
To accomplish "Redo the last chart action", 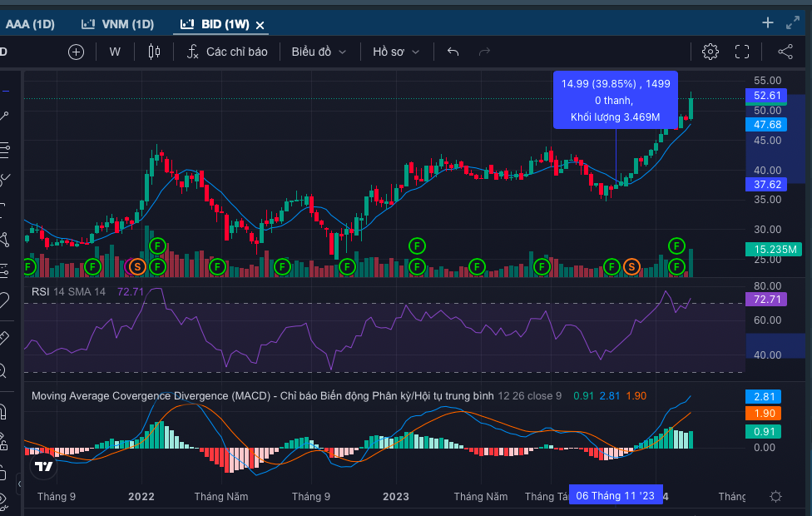I will tap(484, 52).
